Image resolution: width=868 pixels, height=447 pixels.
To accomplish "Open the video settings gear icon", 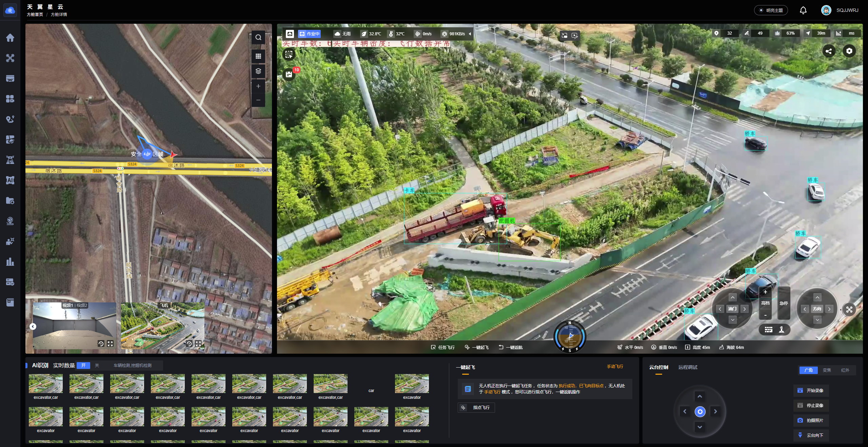I will click(849, 51).
